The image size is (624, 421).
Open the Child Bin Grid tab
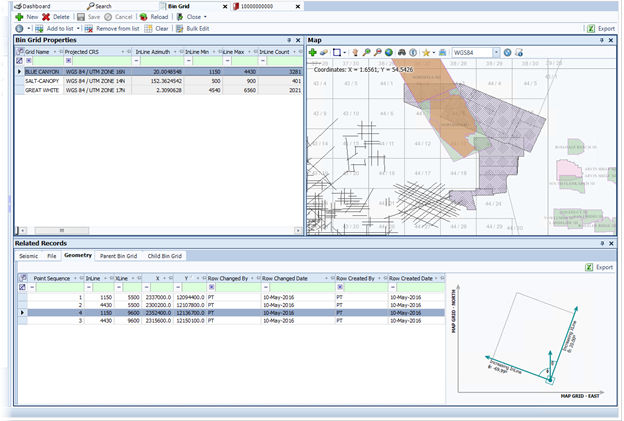(x=164, y=256)
